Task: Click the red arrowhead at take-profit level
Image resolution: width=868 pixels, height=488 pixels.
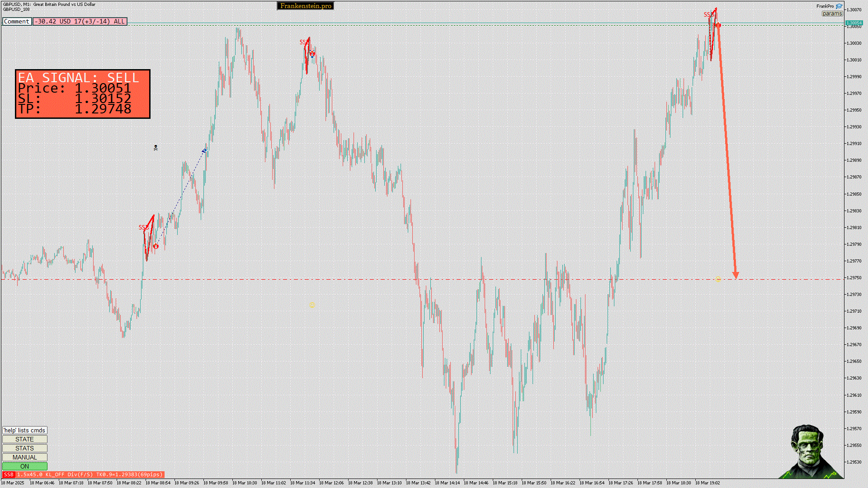Action: [736, 275]
